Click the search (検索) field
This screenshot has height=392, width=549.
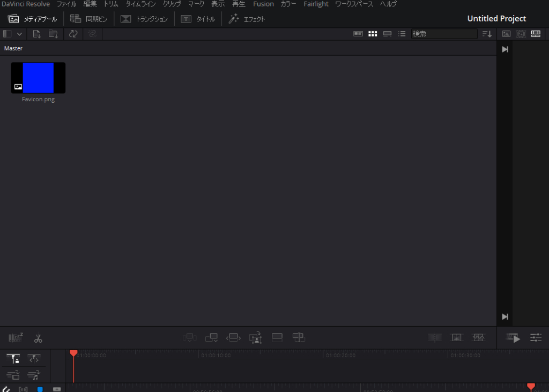(x=444, y=34)
